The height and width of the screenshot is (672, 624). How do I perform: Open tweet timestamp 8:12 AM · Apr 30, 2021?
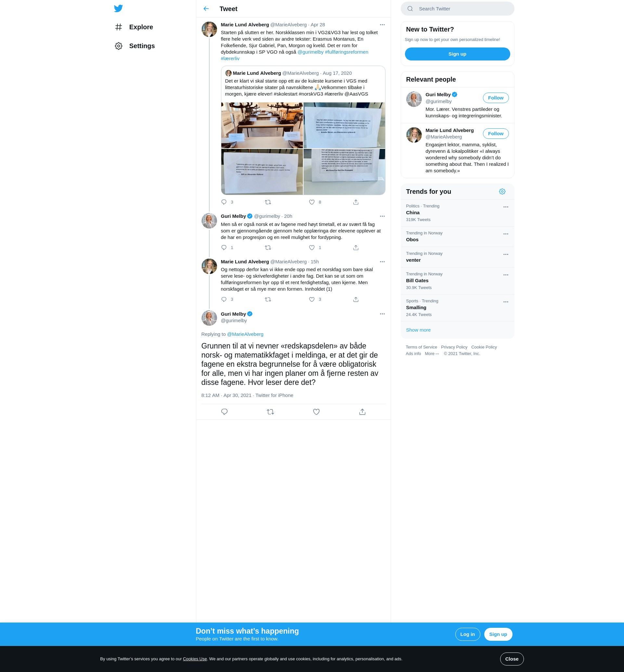point(226,395)
